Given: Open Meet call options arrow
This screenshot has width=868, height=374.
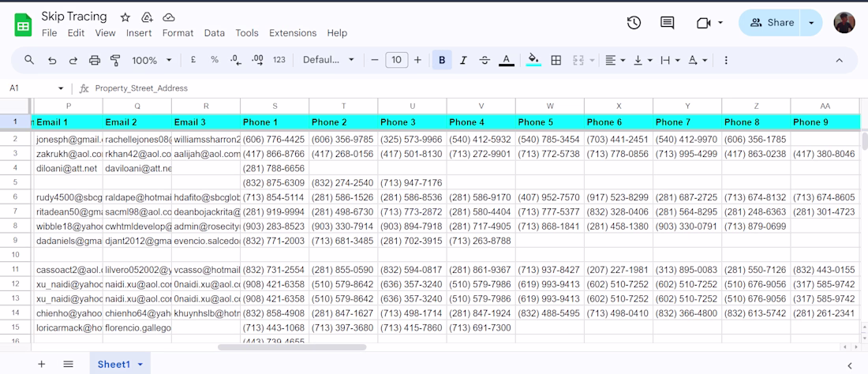Looking at the screenshot, I should click(720, 23).
